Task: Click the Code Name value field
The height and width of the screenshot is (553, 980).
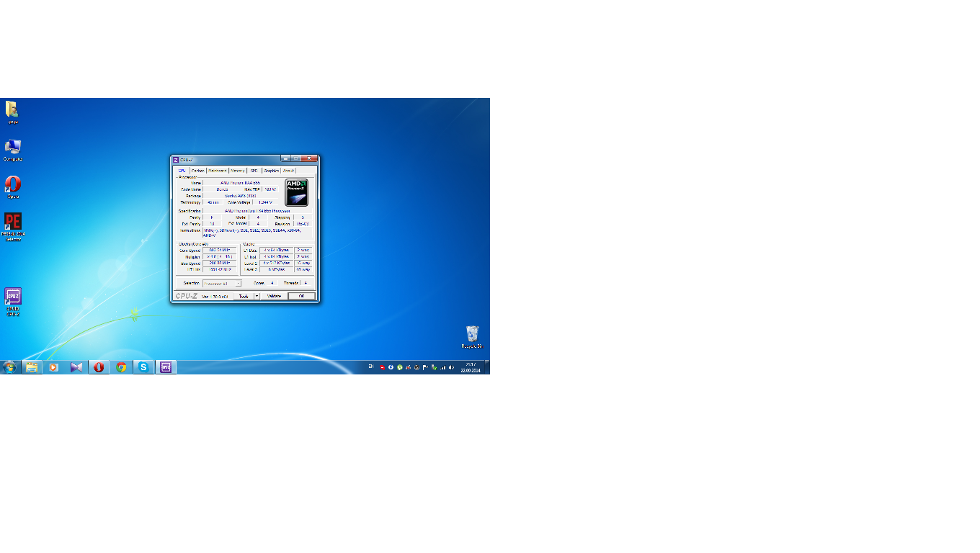Action: click(222, 189)
